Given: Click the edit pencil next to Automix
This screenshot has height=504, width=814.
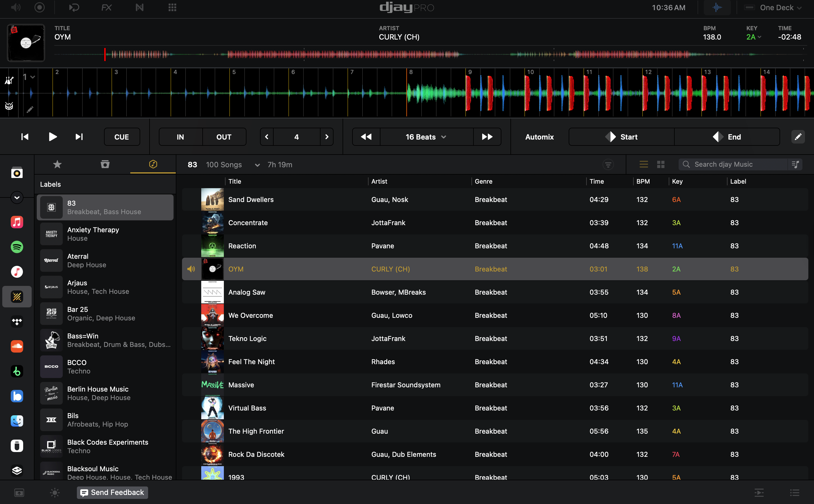Looking at the screenshot, I should 798,137.
